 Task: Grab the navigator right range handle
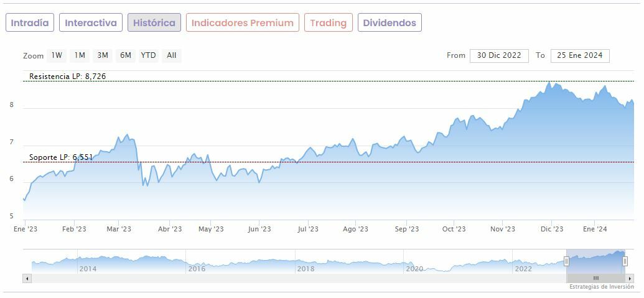click(x=625, y=261)
